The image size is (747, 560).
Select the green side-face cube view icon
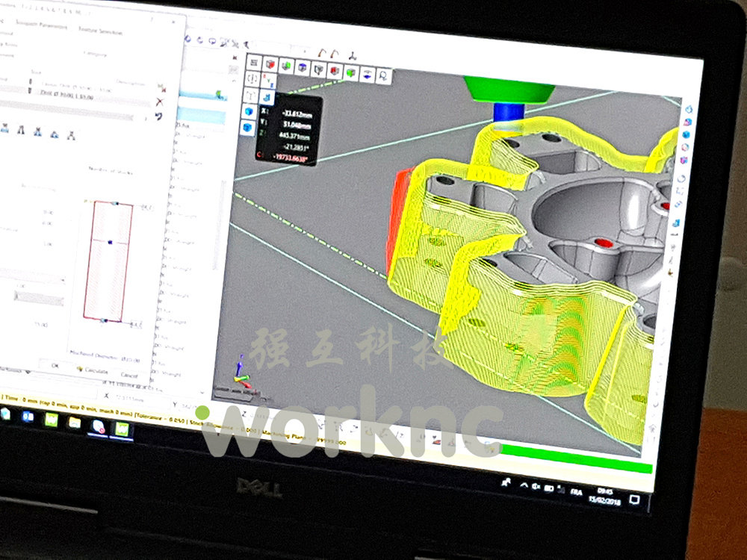click(x=286, y=66)
